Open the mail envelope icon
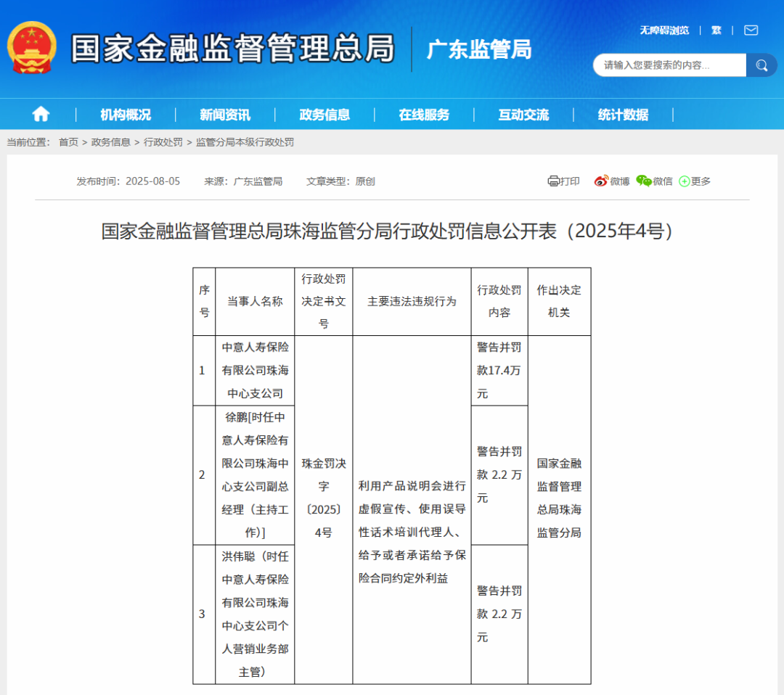 (x=751, y=30)
